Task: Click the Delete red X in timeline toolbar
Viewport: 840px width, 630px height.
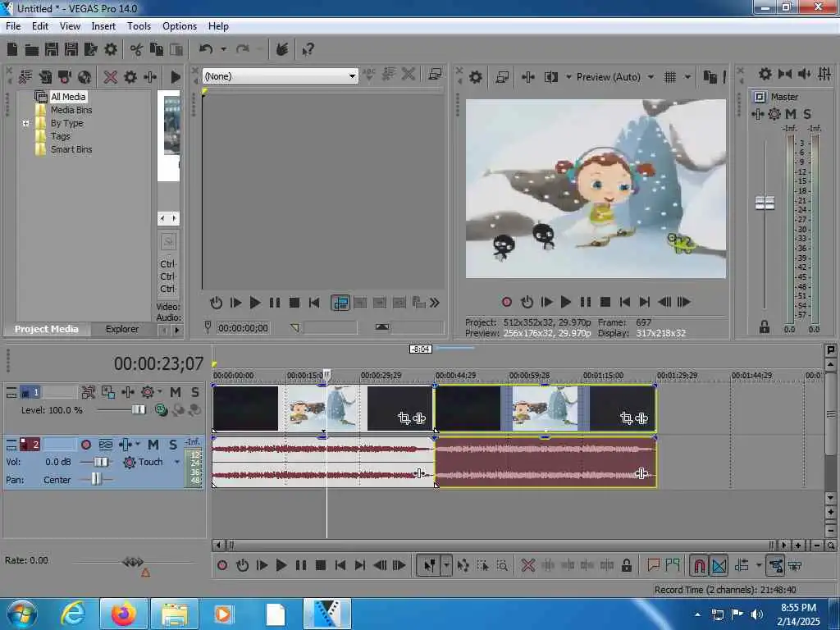Action: (x=528, y=565)
